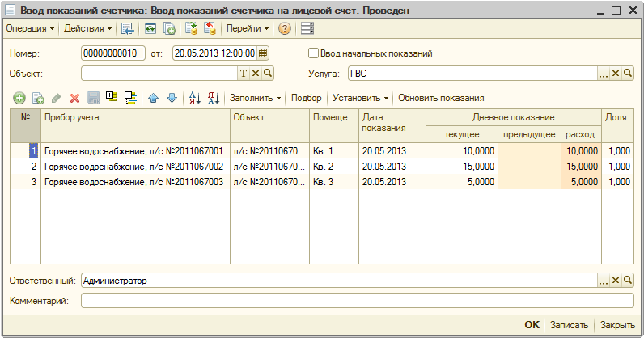The height and width of the screenshot is (338, 644).
Task: Click the refresh document icon
Action: (x=150, y=28)
